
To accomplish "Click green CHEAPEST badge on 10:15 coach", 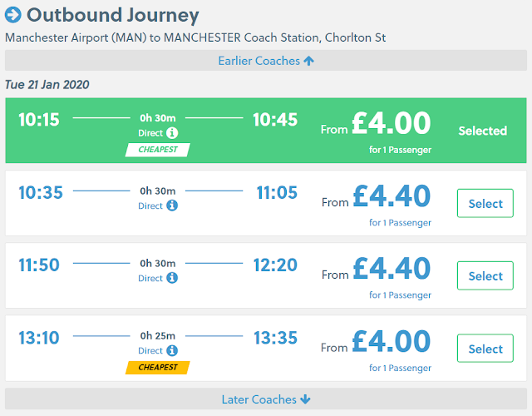I will coord(158,150).
